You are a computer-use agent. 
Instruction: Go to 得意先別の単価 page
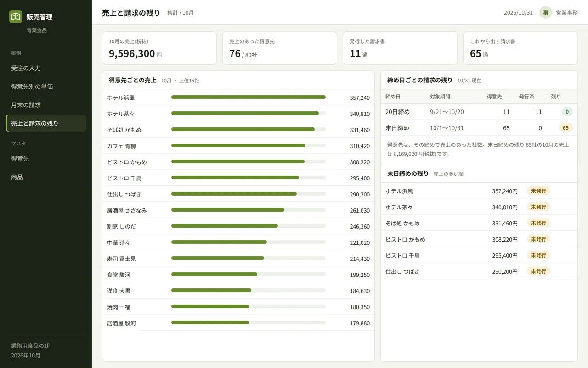[46, 86]
